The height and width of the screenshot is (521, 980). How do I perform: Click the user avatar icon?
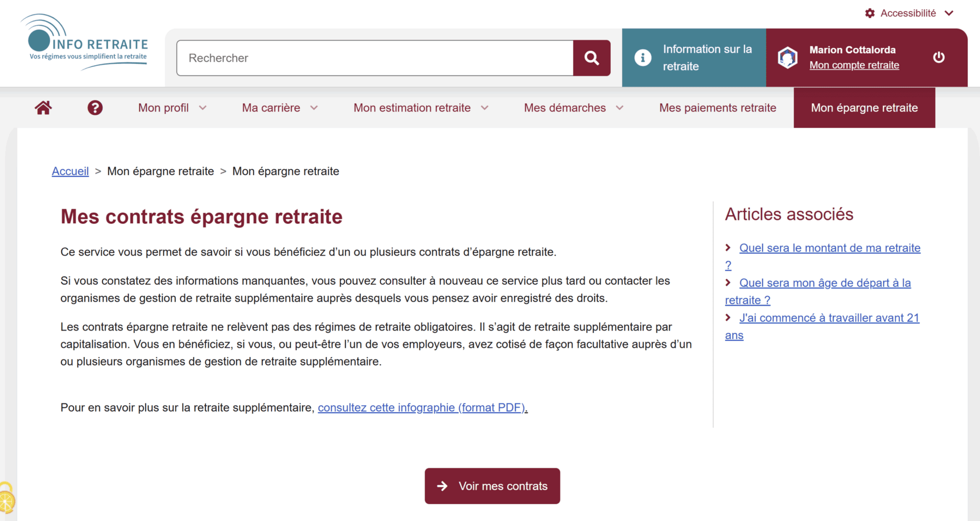pyautogui.click(x=788, y=57)
